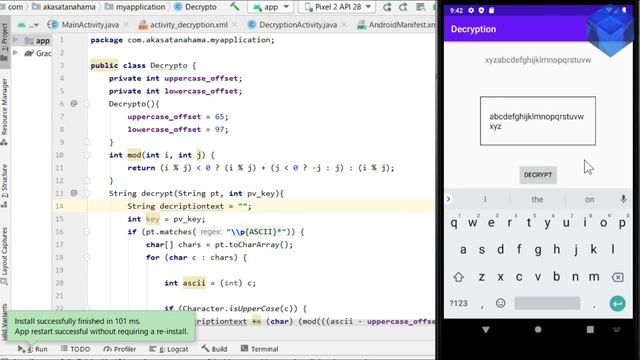Open the Profiler tool window
The image size is (640, 360).
click(x=120, y=349)
